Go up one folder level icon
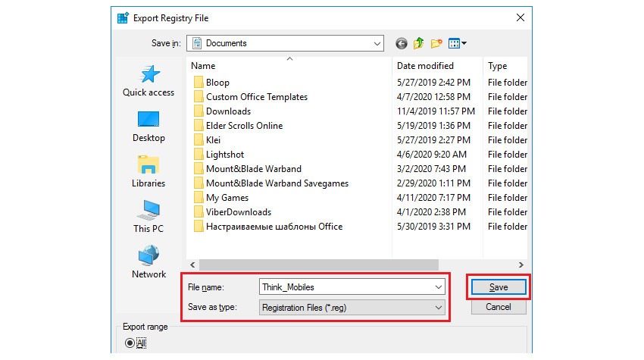 click(x=418, y=43)
